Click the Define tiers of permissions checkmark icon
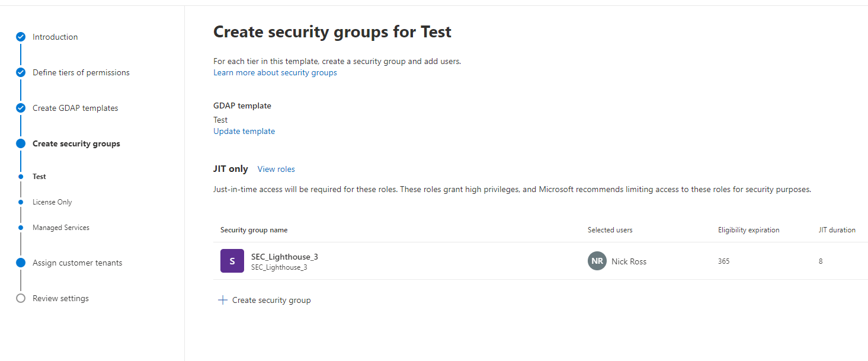Viewport: 868px width, 361px height. coord(21,72)
